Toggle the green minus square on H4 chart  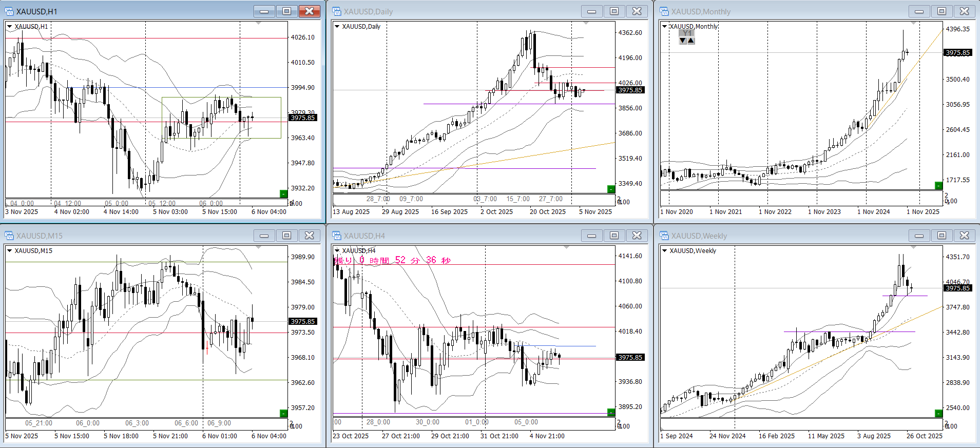point(611,412)
